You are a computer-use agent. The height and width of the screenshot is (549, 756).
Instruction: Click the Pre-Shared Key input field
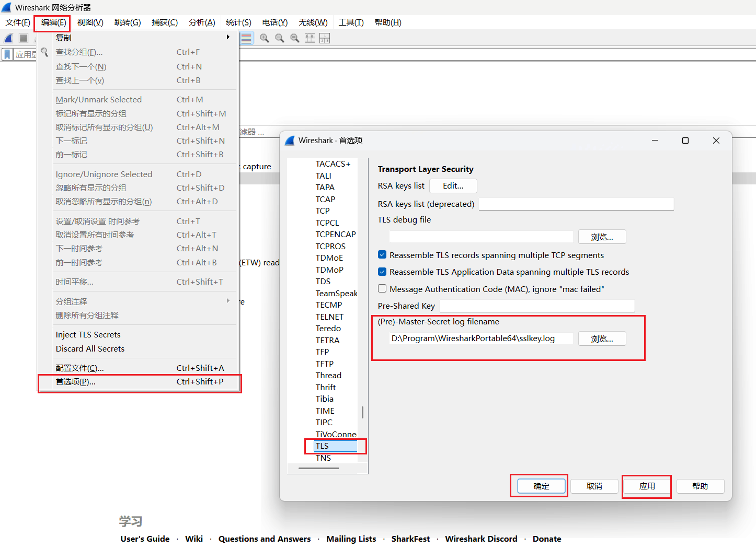[x=536, y=306]
